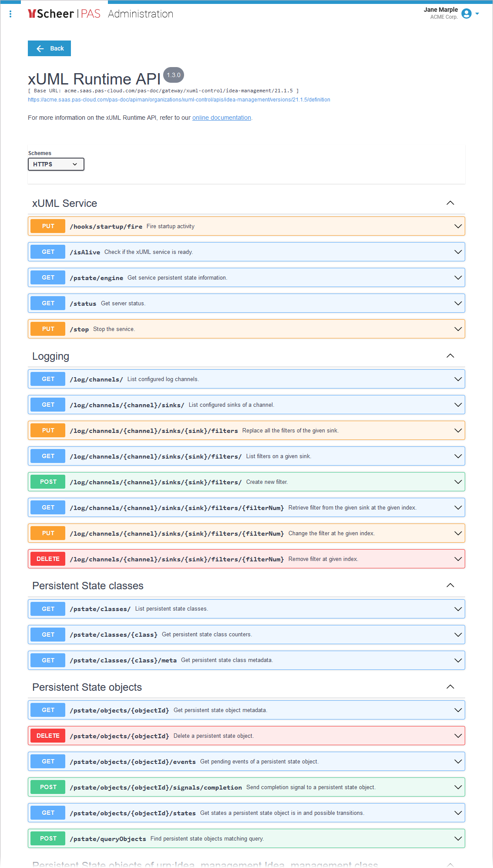Viewport: 493px width, 868px height.
Task: Open the online documentation link
Action: pos(221,118)
